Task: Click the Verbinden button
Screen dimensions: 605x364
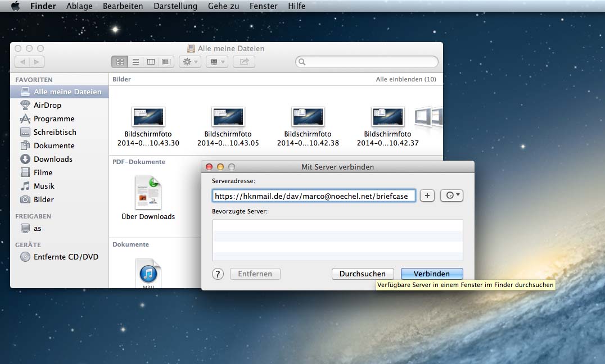Action: [432, 274]
